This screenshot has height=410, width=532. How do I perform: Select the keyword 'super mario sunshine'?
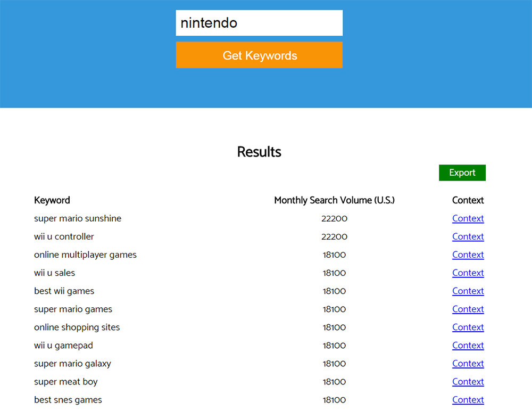pyautogui.click(x=78, y=218)
